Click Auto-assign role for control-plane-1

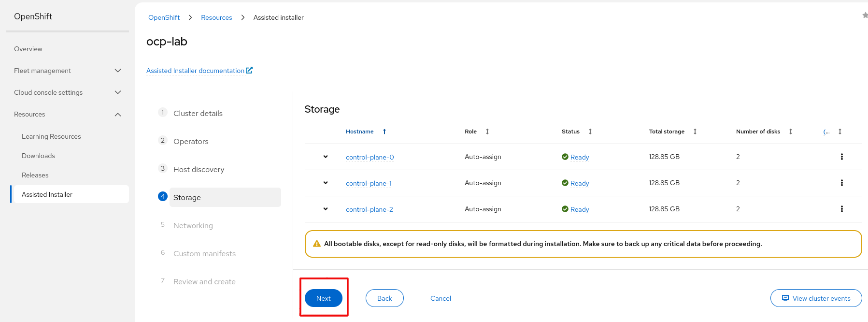point(483,183)
